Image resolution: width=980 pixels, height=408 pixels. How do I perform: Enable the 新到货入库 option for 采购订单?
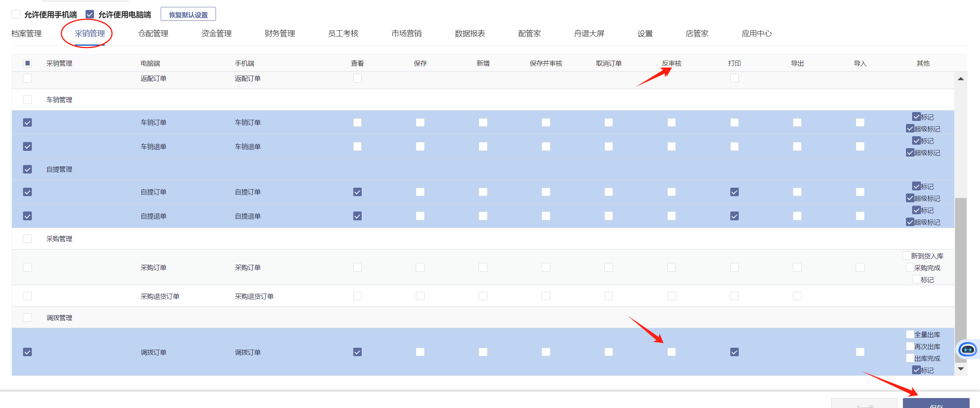[907, 256]
